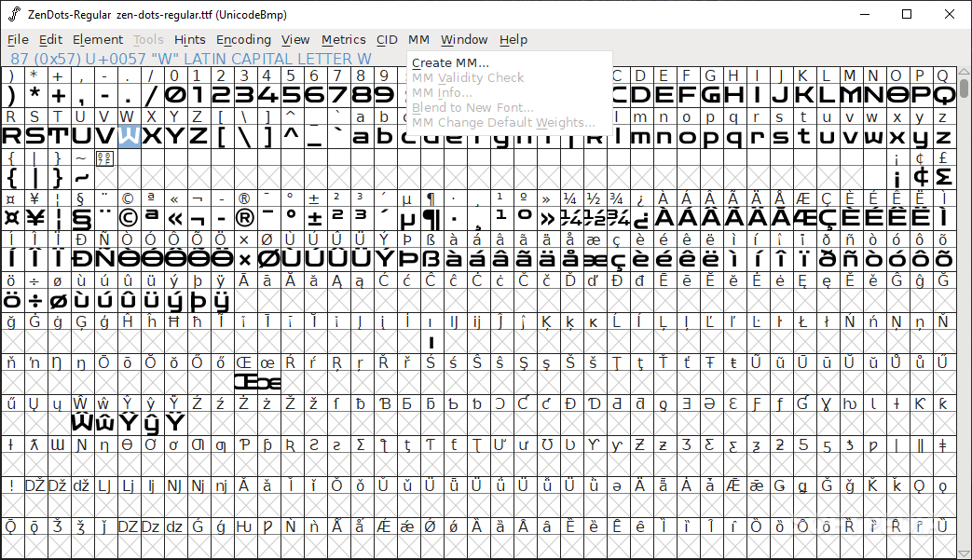
Task: Select the digit 5 glyph cell
Action: point(291,95)
